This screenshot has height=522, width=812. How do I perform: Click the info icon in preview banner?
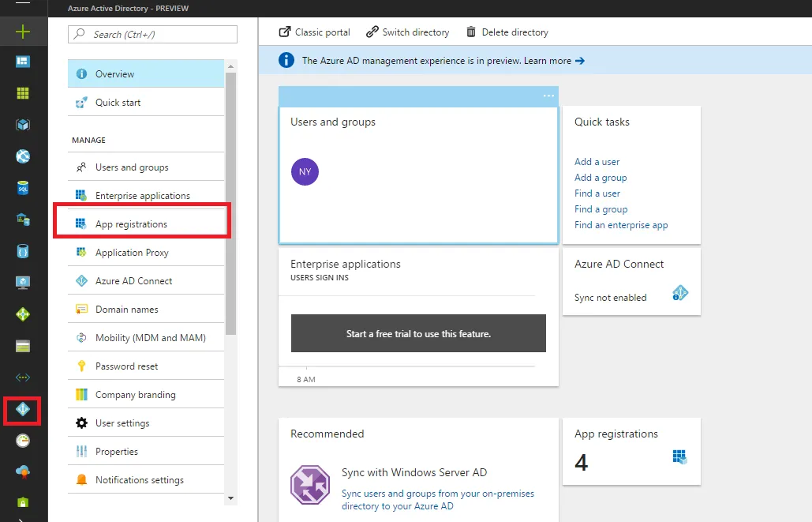click(286, 61)
